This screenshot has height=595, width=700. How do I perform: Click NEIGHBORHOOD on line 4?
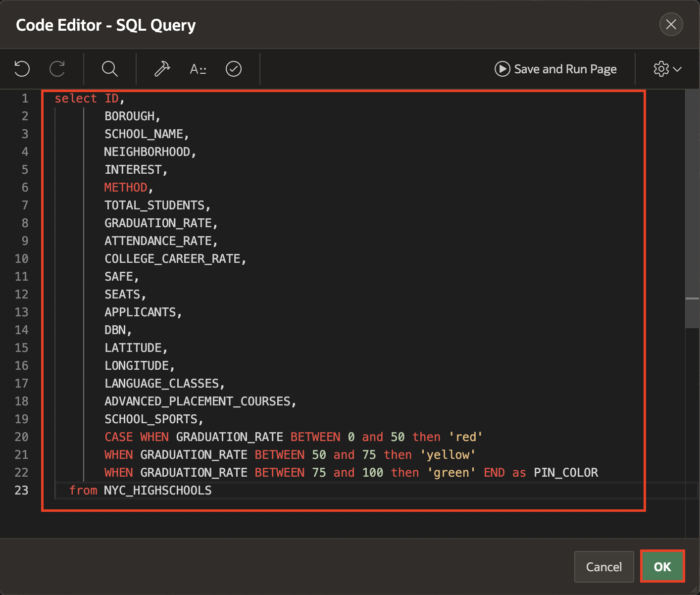coord(147,152)
